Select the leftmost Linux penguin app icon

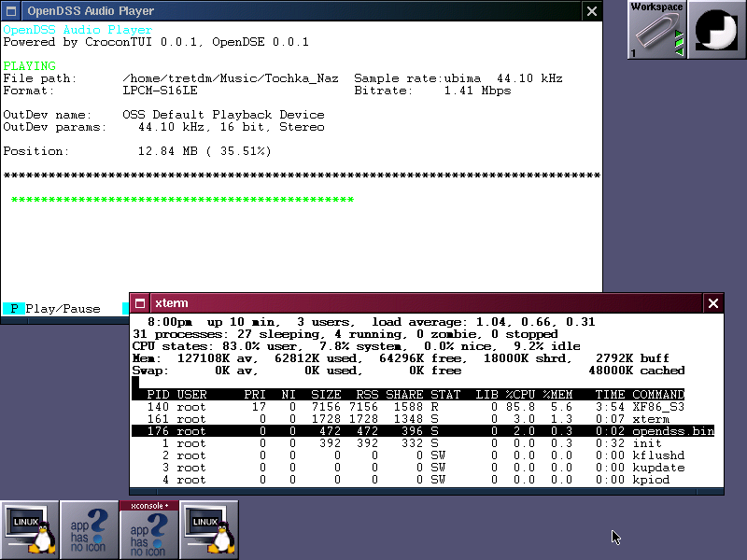(30, 529)
